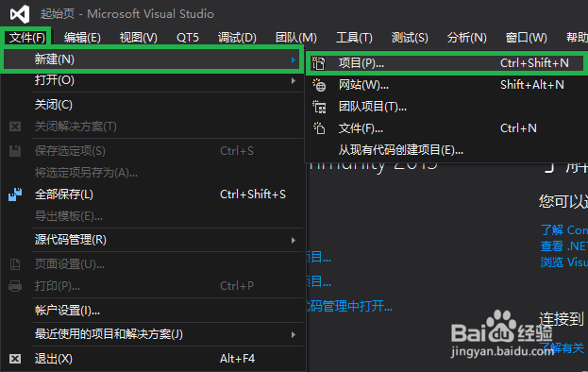Screen dimensions: 588x372
Task: Select 最近使用的项目和解决方案(J) entry
Action: point(152,334)
